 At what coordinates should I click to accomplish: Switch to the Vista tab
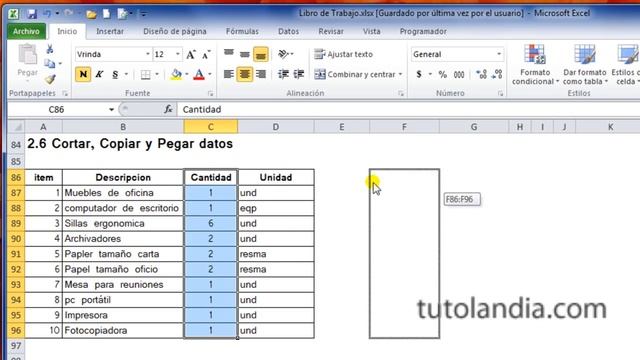click(x=371, y=31)
